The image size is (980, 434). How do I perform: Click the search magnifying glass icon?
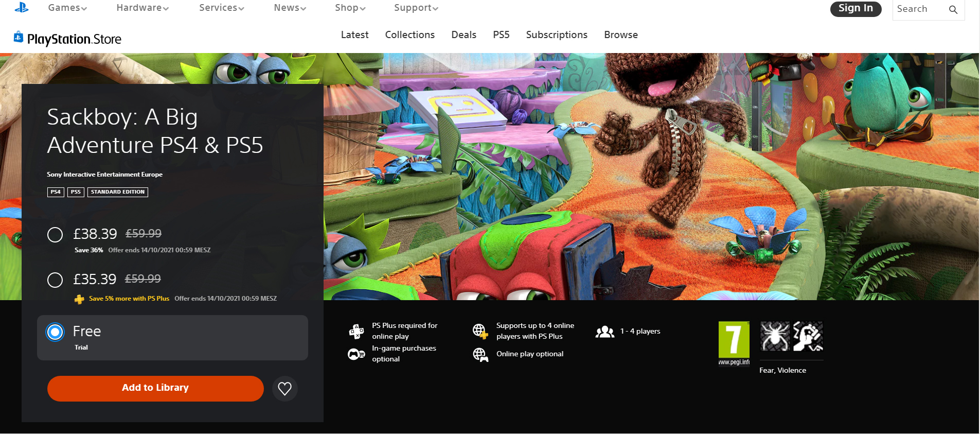953,9
